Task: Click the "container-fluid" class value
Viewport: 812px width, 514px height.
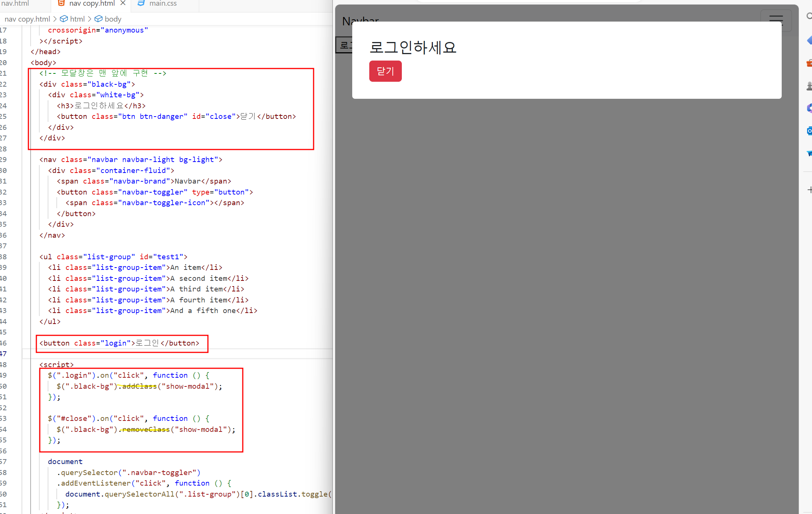Action: 133,171
